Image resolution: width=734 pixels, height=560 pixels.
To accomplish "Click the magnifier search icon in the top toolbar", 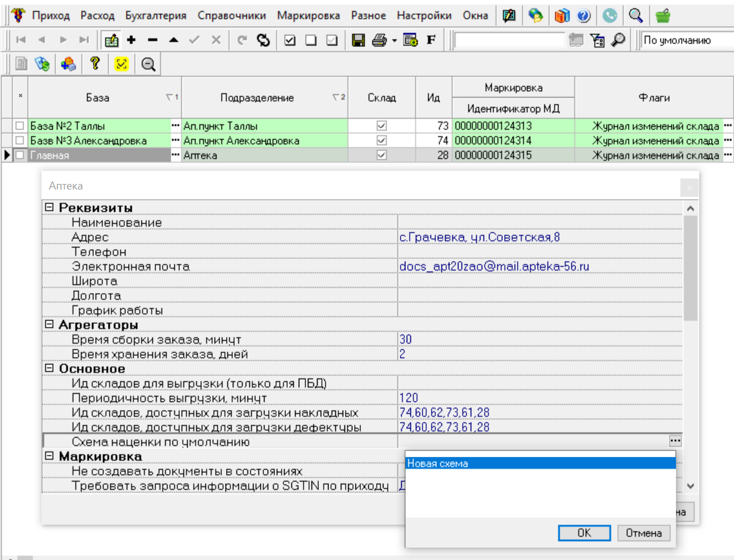I will [x=636, y=15].
